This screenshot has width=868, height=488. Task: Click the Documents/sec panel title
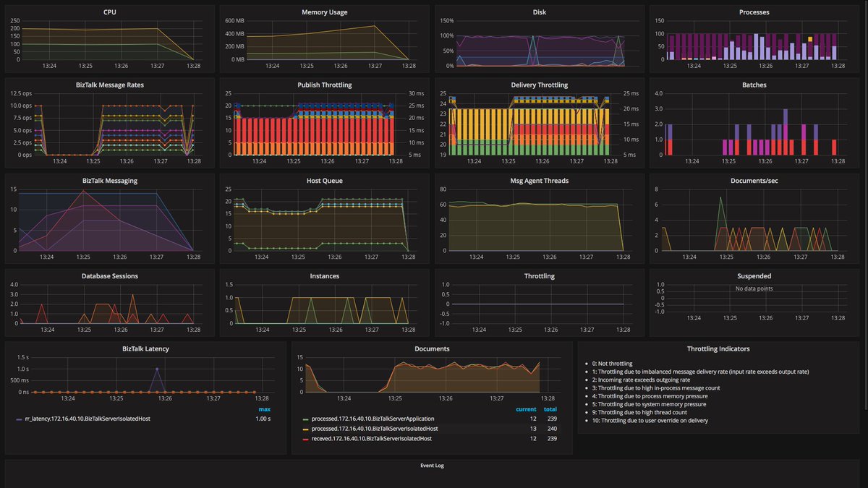pyautogui.click(x=754, y=180)
